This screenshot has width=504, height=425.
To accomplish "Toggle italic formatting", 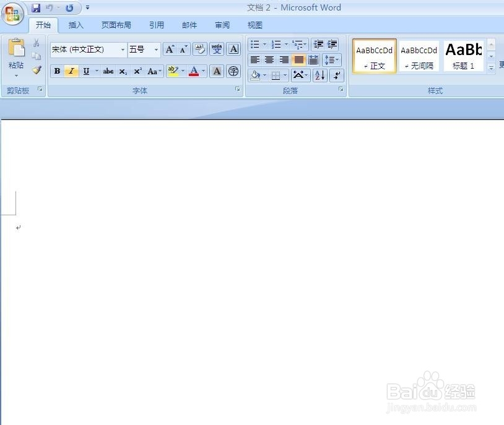I will tap(71, 71).
